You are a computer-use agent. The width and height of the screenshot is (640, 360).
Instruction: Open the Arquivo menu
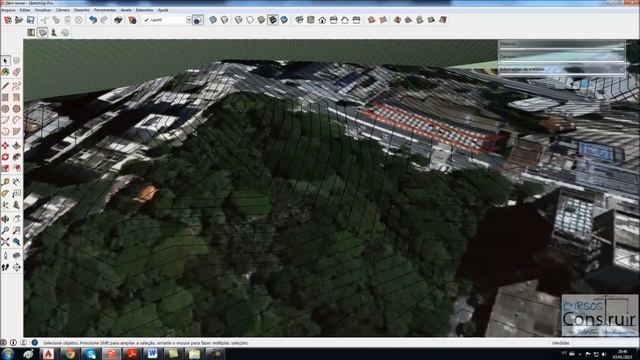pyautogui.click(x=8, y=10)
